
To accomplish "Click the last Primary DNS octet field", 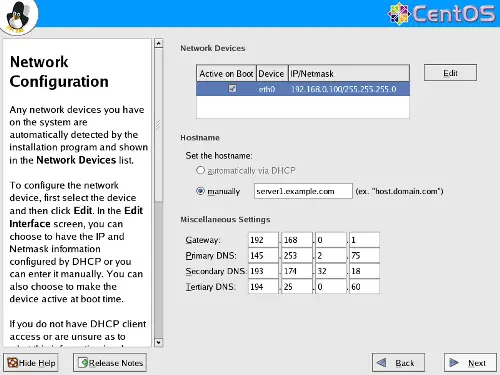I will coord(364,255).
